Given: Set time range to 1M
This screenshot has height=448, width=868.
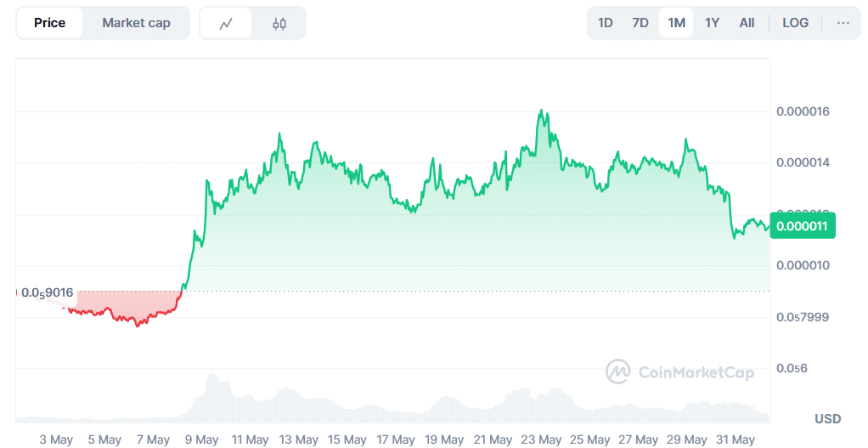Looking at the screenshot, I should pos(676,23).
